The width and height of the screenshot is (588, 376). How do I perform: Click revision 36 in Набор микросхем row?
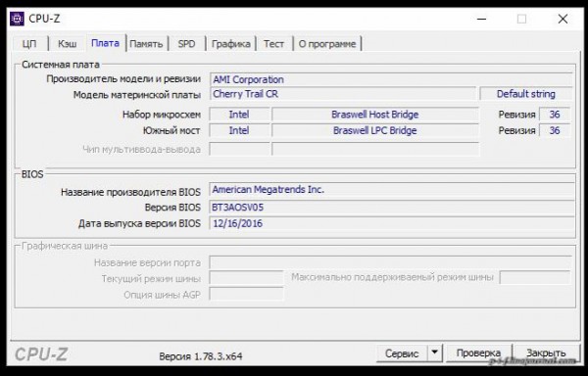click(555, 115)
